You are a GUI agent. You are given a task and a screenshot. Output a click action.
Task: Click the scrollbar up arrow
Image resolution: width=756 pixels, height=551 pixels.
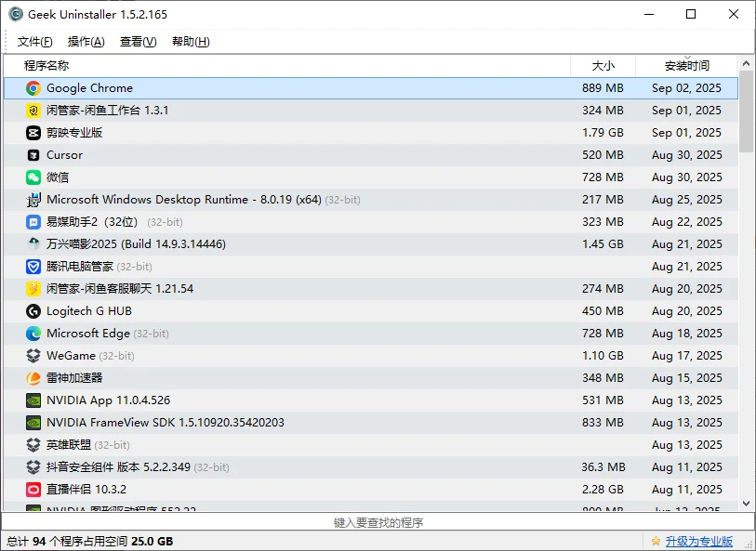pos(746,63)
